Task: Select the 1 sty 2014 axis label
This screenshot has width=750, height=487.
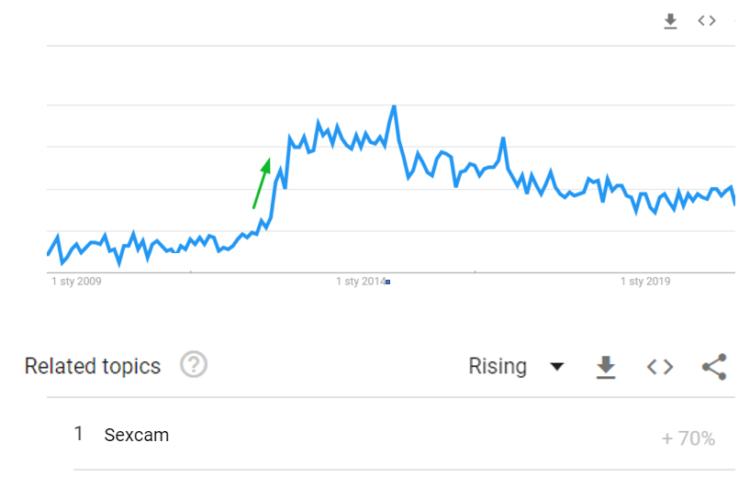Action: click(x=360, y=282)
